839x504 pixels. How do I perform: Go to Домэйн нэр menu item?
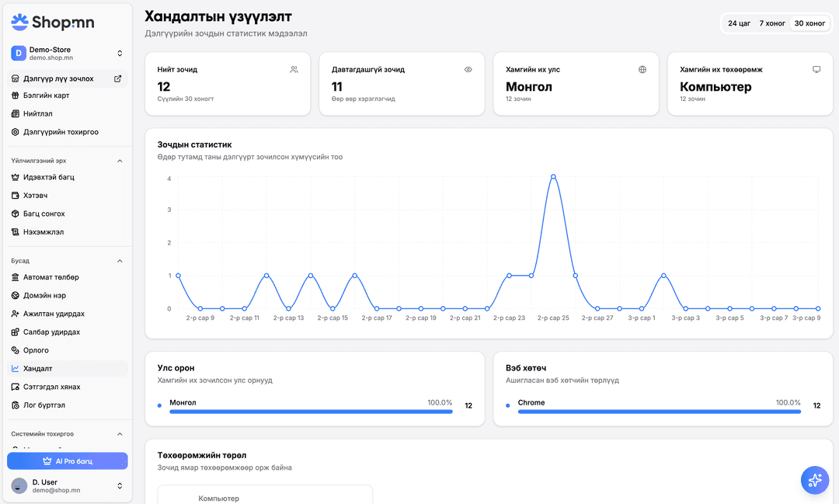coord(44,296)
